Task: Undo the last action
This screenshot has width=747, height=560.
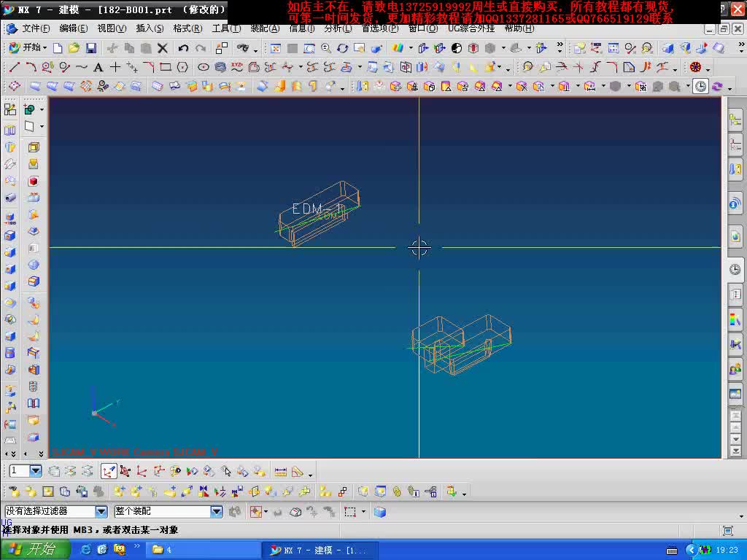Action: point(183,48)
